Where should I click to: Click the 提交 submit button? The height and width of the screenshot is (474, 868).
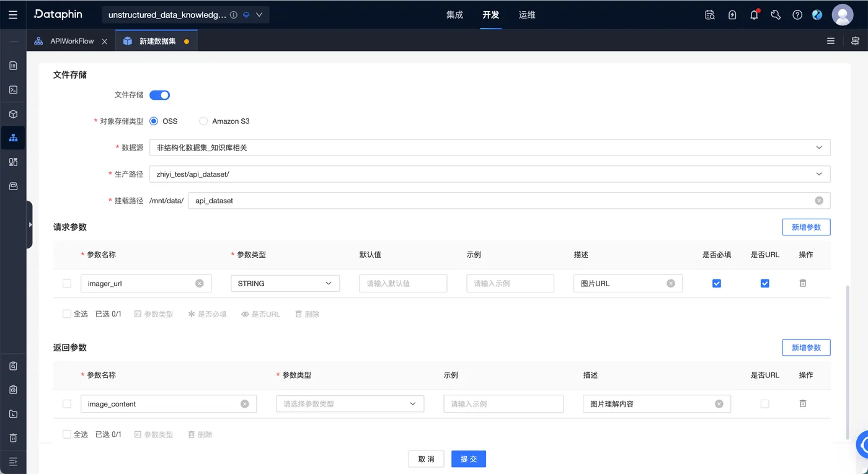[469, 459]
